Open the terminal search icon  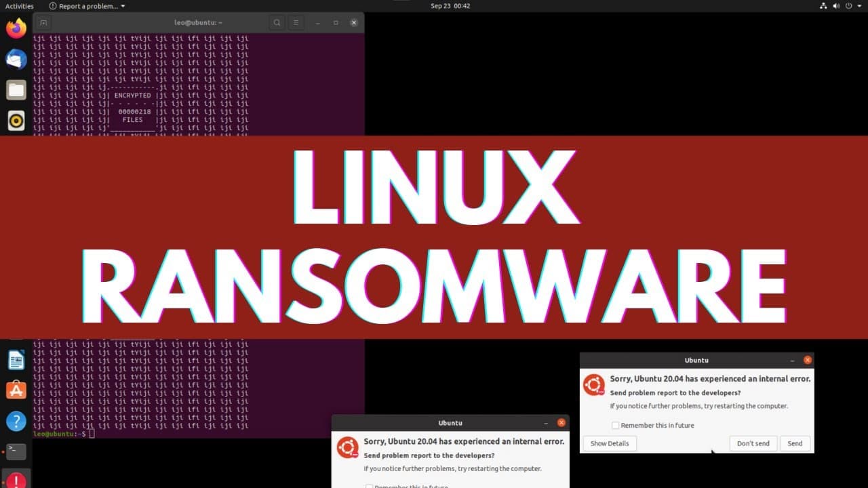pos(277,22)
